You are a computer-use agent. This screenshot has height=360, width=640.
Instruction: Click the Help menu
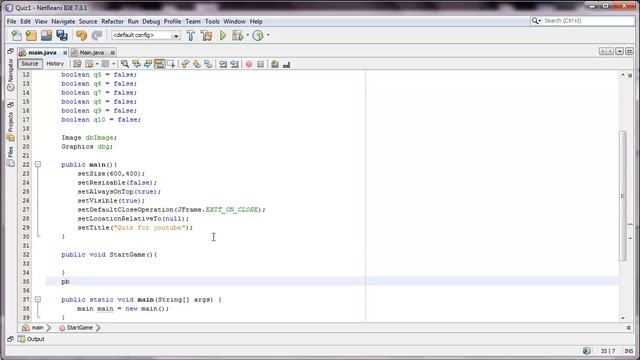click(256, 21)
